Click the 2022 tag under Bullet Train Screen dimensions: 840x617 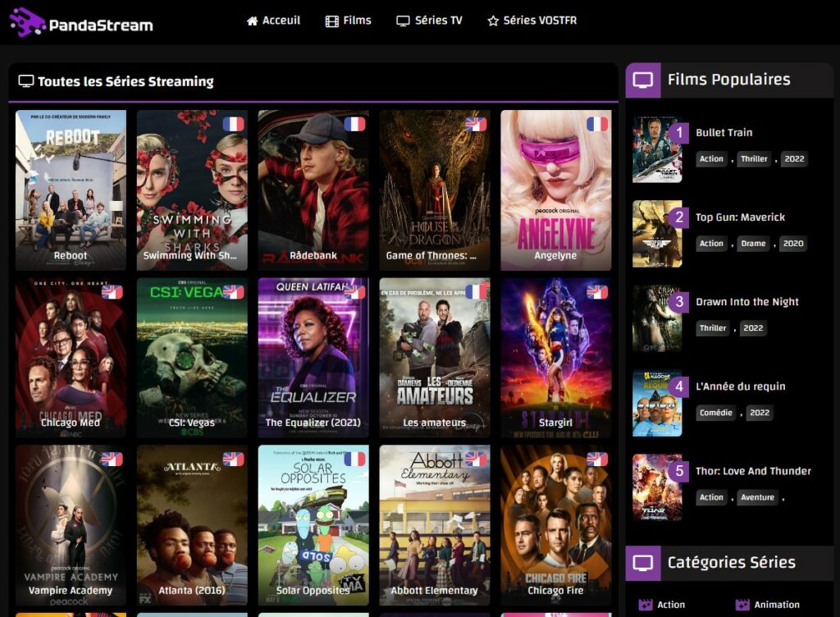[x=794, y=159]
